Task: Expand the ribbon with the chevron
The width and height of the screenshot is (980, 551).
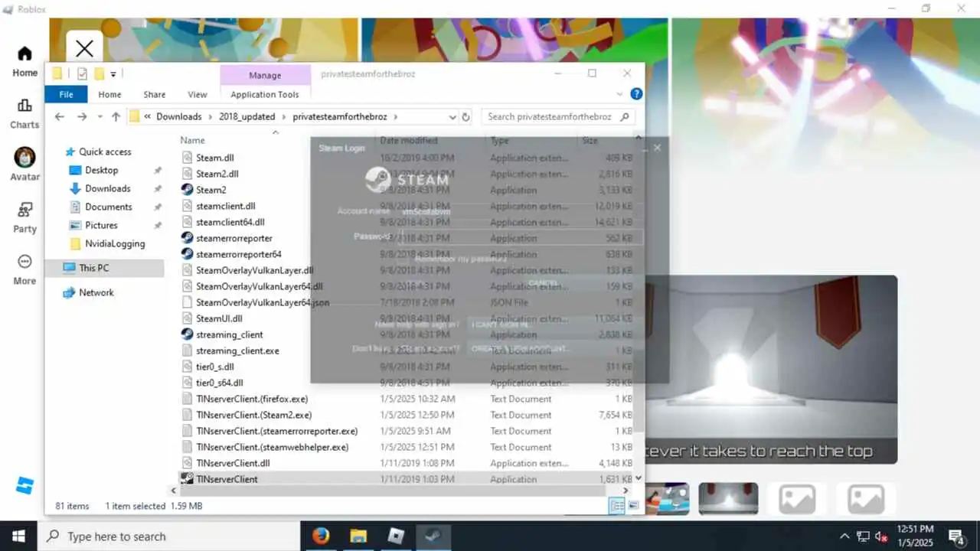Action: pos(620,94)
